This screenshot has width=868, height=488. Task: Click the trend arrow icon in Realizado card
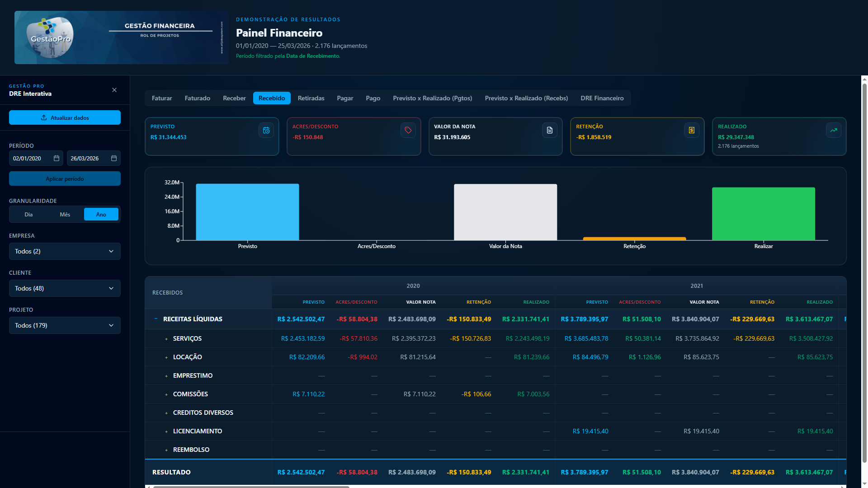pos(834,130)
